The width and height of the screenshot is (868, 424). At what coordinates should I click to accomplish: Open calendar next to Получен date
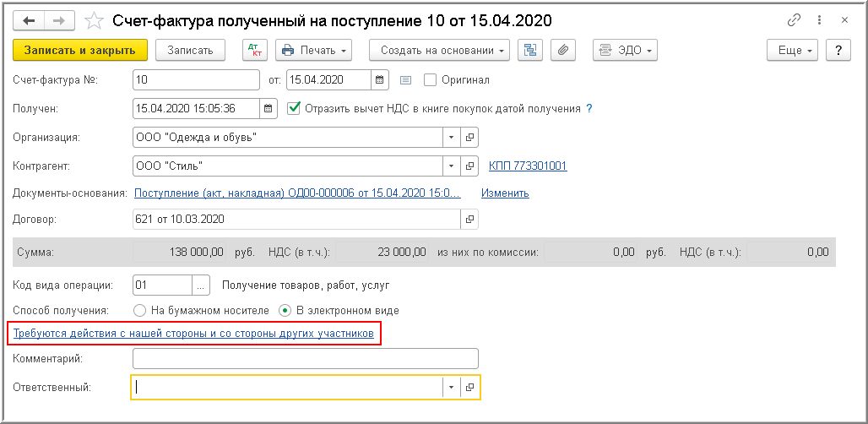(x=269, y=108)
